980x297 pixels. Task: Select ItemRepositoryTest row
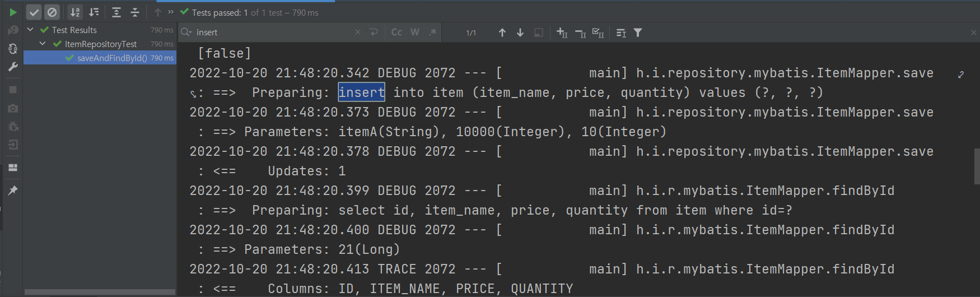pyautogui.click(x=100, y=44)
